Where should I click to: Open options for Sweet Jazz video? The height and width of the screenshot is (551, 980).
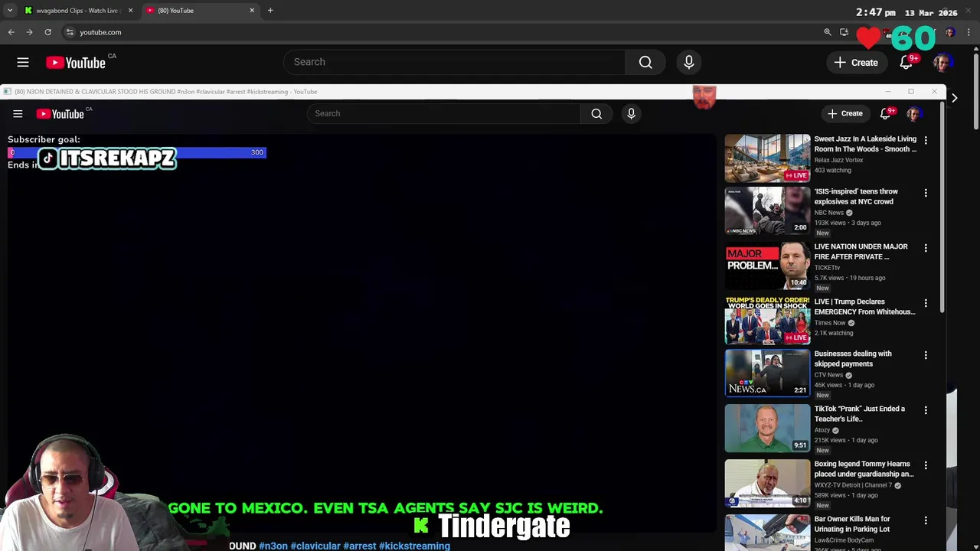pyautogui.click(x=926, y=141)
